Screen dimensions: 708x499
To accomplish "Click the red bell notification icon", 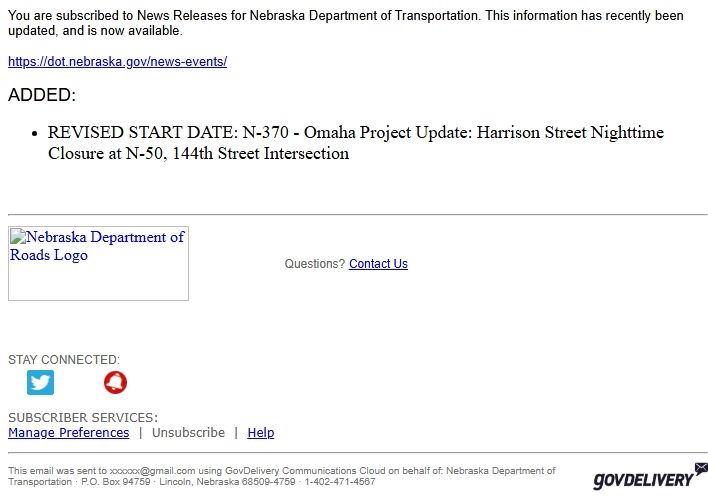I will pos(116,382).
